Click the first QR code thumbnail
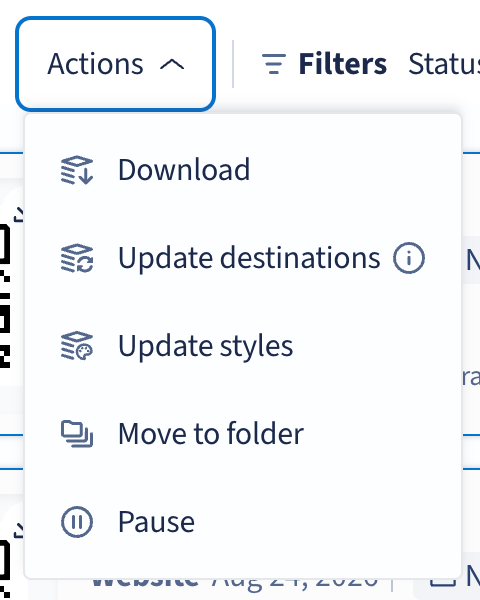This screenshot has height=600, width=480. [x=7, y=295]
